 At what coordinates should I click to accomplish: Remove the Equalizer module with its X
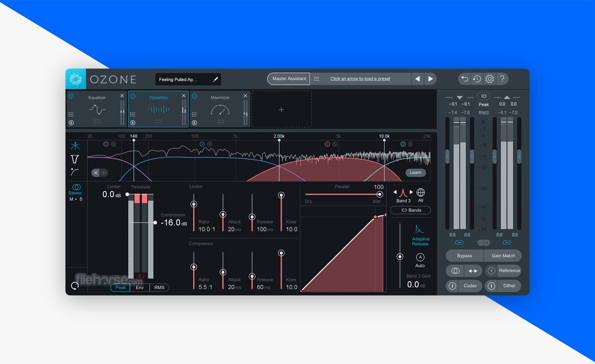click(122, 96)
